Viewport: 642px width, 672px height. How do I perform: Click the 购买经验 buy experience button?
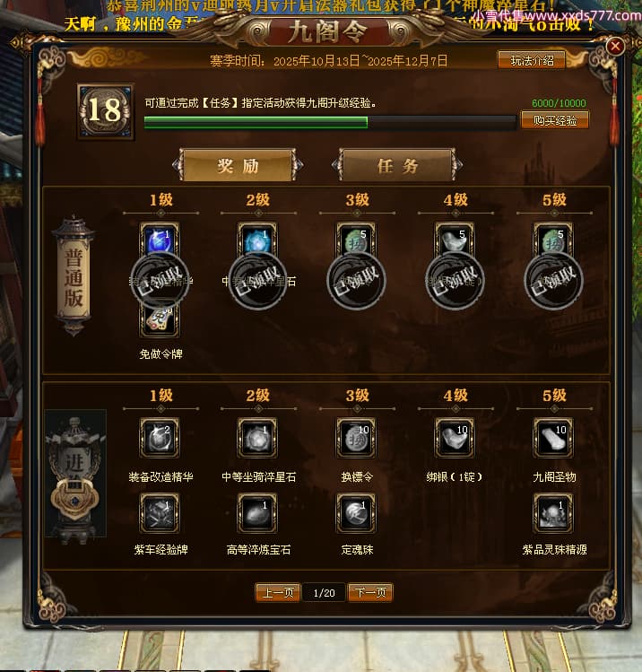[555, 120]
